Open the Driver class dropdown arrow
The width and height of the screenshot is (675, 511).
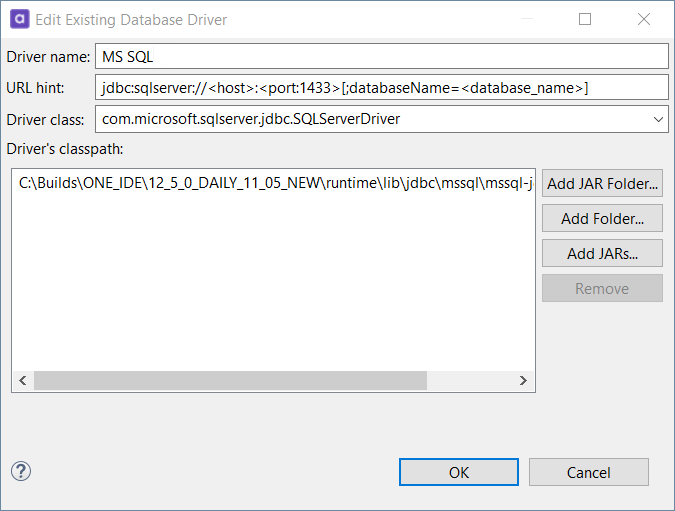click(658, 120)
